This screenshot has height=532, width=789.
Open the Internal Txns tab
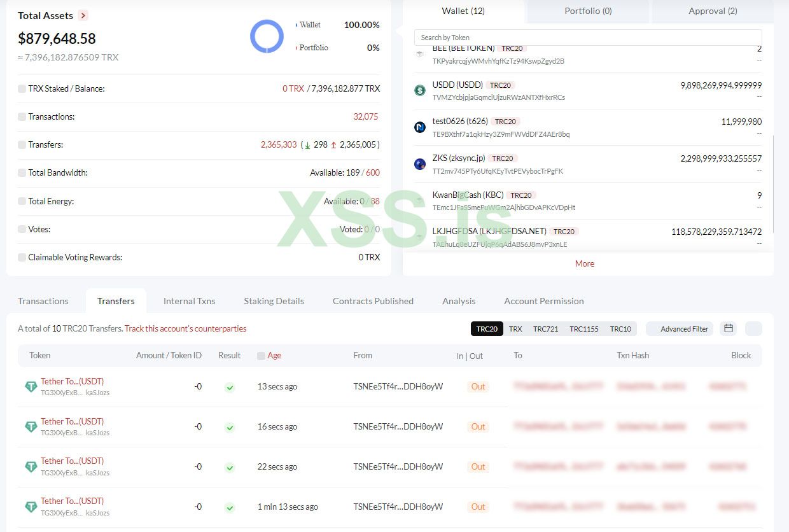pos(189,301)
